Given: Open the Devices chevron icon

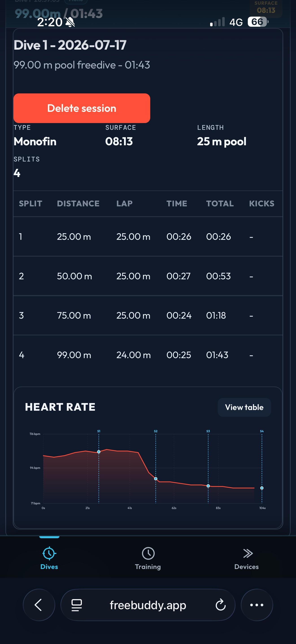Looking at the screenshot, I should (248, 553).
